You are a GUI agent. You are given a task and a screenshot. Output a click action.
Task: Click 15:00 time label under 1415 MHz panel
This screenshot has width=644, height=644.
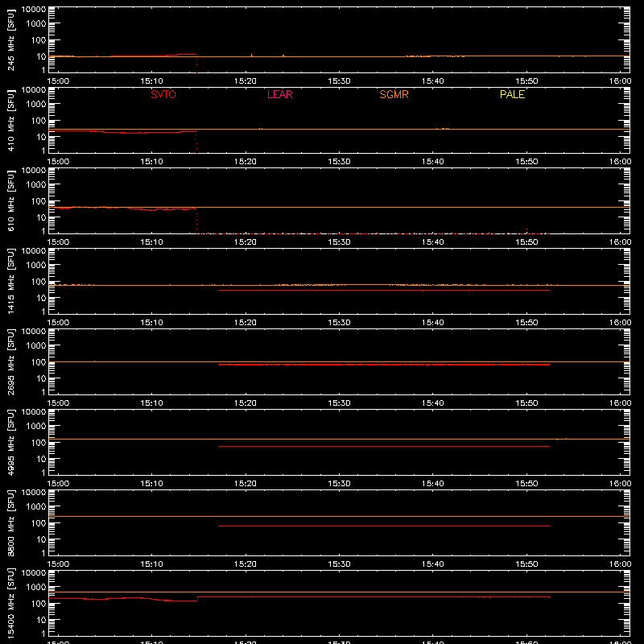point(58,323)
